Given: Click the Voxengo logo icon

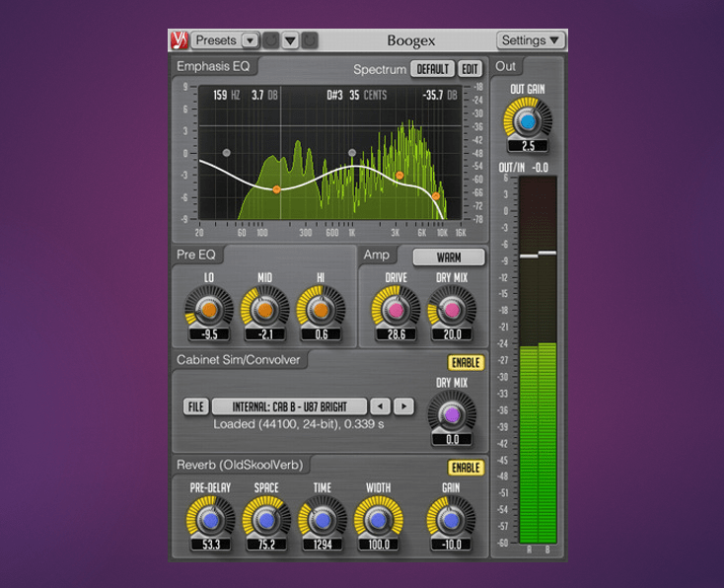Looking at the screenshot, I should (180, 40).
